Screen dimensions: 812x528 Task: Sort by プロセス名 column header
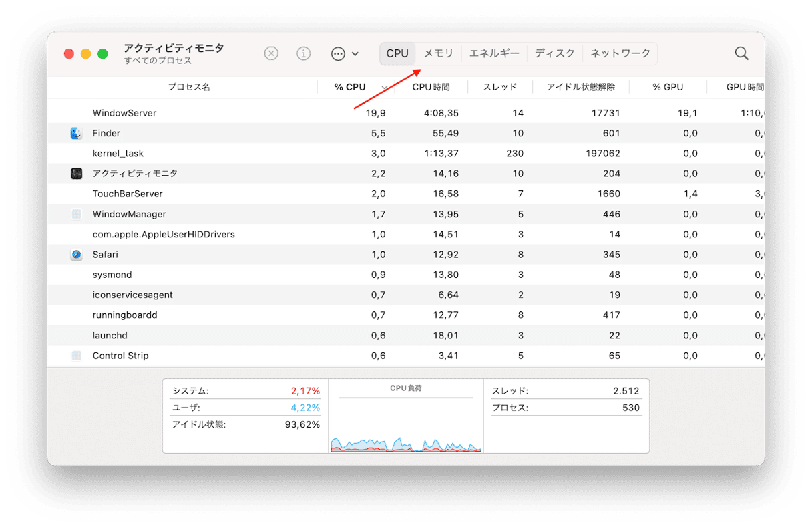(x=189, y=87)
